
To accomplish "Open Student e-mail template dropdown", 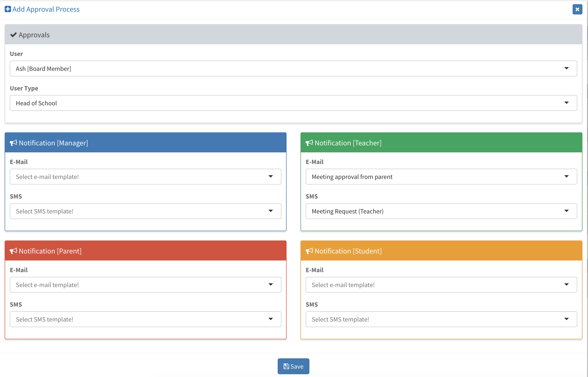I will pos(441,285).
